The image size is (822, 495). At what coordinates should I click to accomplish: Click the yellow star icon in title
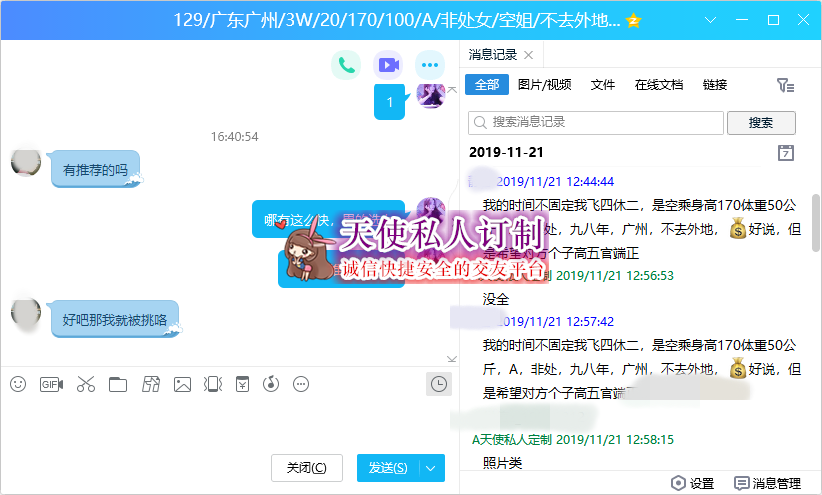pyautogui.click(x=634, y=20)
